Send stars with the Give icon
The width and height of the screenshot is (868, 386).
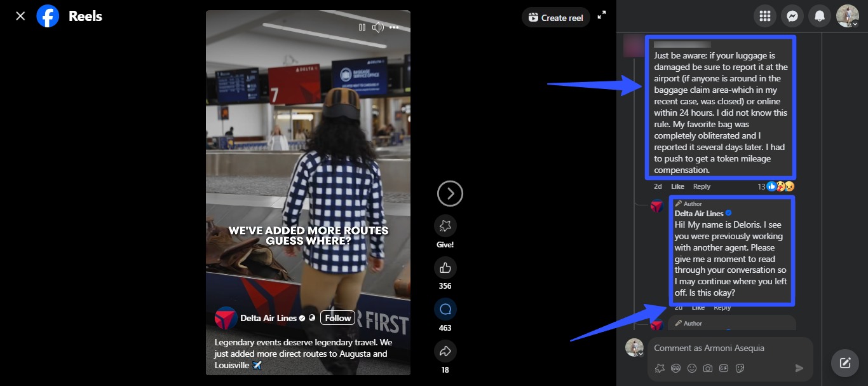[445, 226]
